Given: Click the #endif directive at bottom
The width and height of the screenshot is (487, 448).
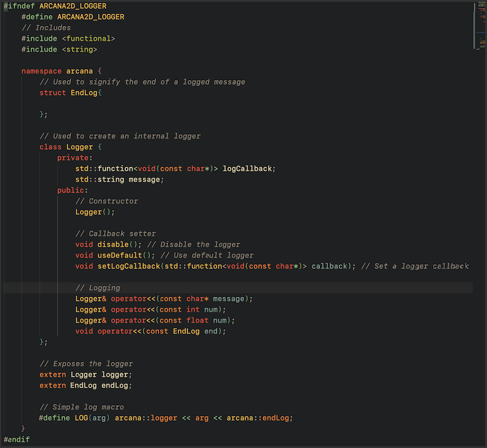Looking at the screenshot, I should (17, 440).
